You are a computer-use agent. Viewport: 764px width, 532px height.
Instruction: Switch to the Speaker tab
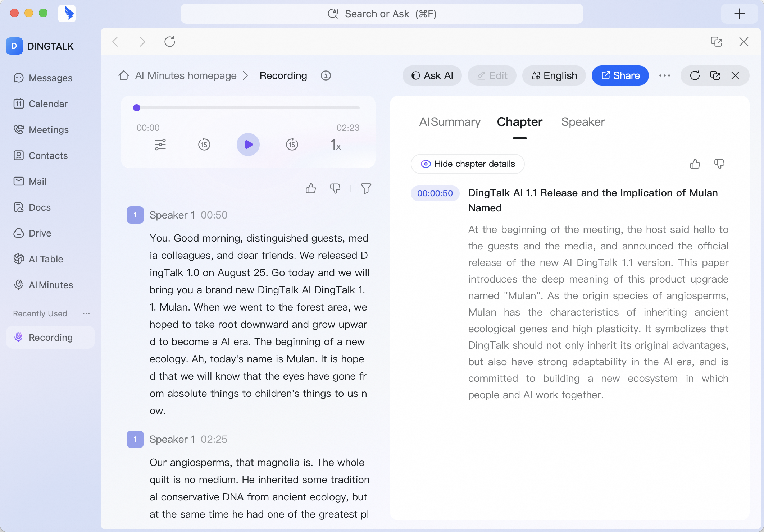click(583, 122)
